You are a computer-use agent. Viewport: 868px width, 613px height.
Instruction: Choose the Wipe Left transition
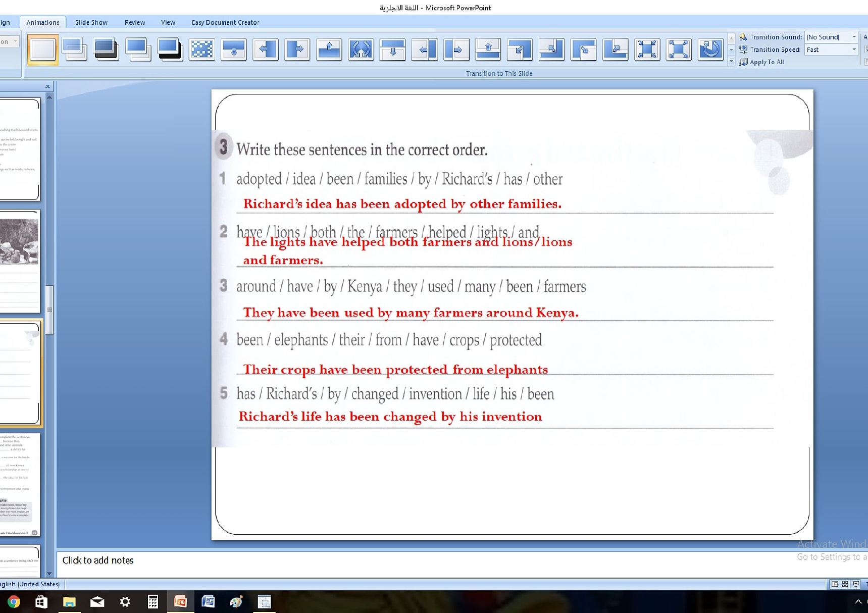click(265, 49)
